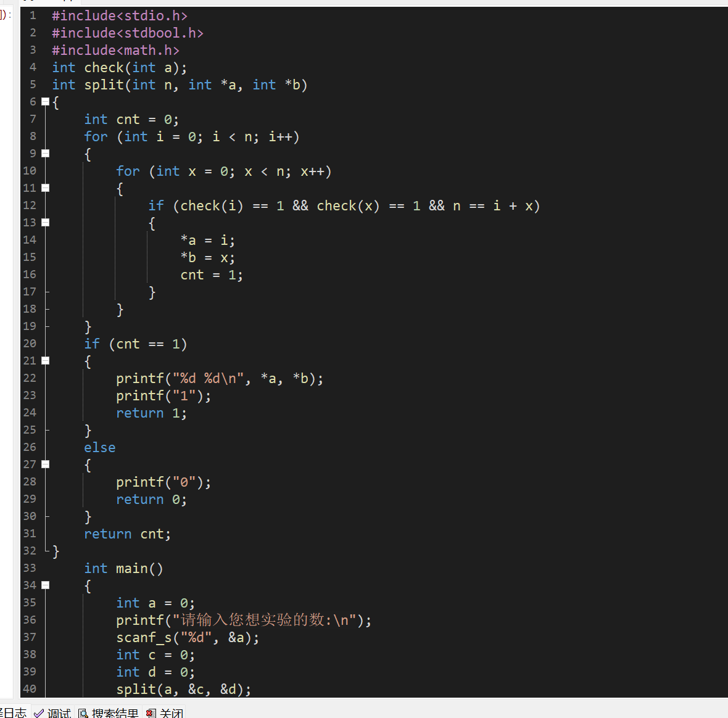Collapse the else block fold at line 27

tap(45, 464)
